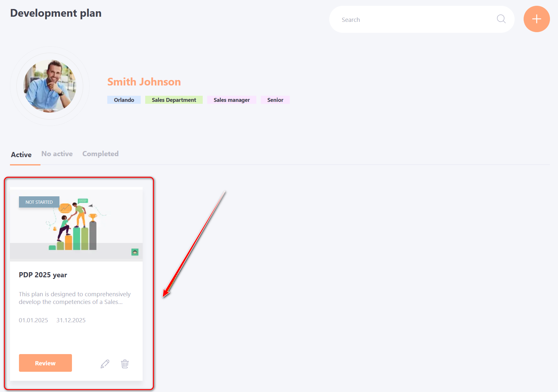Screen dimensions: 558x392
Task: Select the Senior level tag
Action: [275, 100]
